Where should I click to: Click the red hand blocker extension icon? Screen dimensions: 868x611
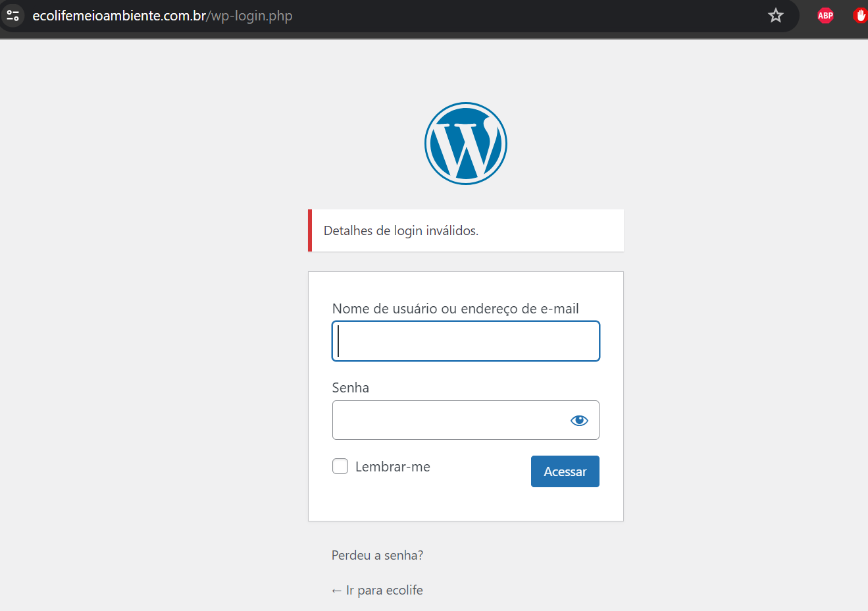pos(859,15)
